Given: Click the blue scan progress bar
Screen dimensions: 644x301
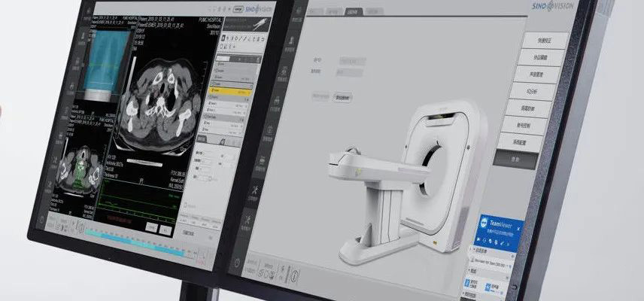Looking at the screenshot, I should click(x=135, y=243).
